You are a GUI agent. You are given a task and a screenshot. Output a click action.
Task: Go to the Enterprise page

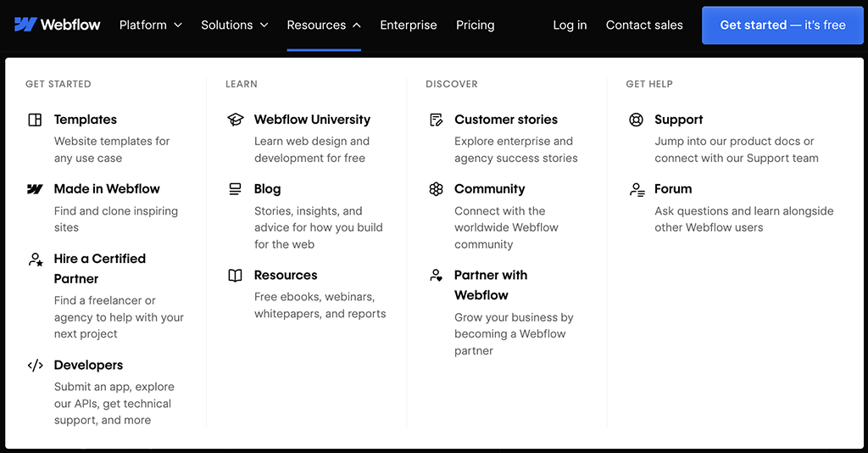tap(409, 25)
